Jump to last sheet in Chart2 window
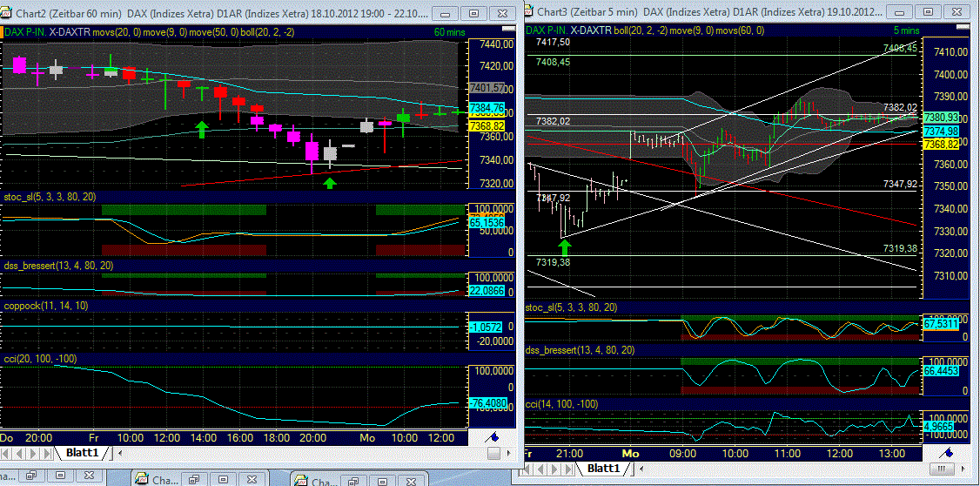Viewport: 980px width, 486px height. pos(46,453)
